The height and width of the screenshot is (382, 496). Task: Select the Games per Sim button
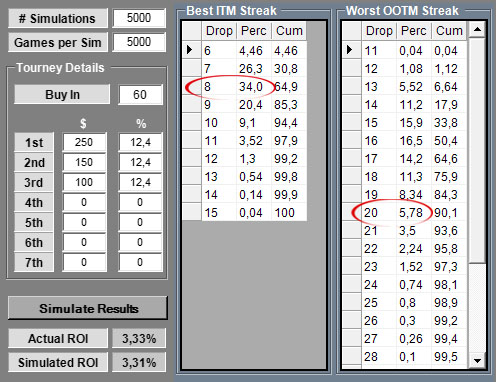tap(58, 42)
